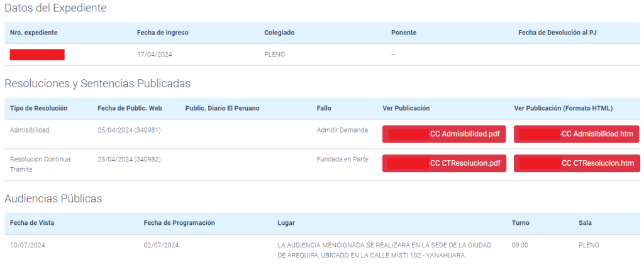Click the audience location text mentioning Arequipa
This screenshot has height=265, width=644.
point(384,250)
